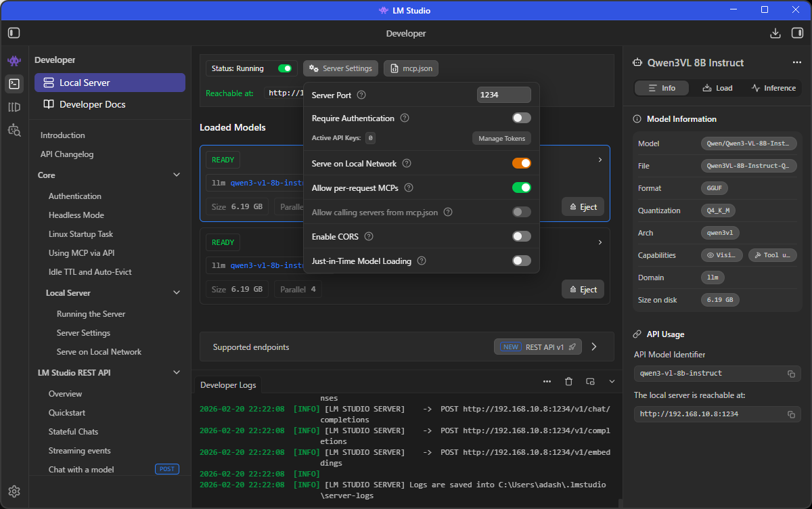
Task: Expand the Supported endpoints row
Action: (593, 347)
